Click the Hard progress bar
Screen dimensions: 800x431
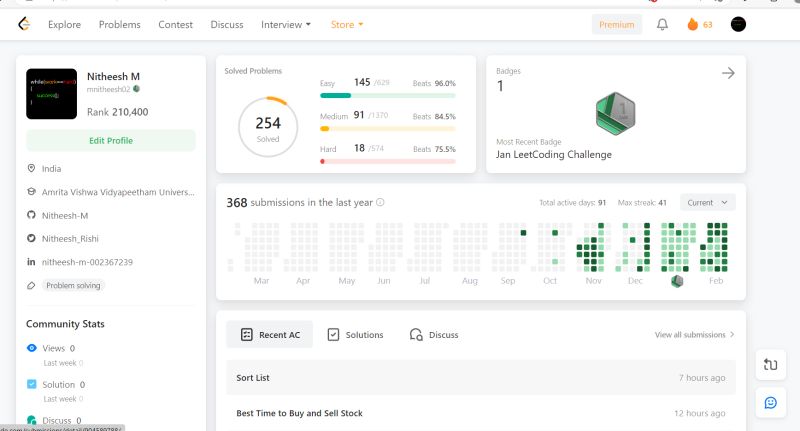(388, 161)
